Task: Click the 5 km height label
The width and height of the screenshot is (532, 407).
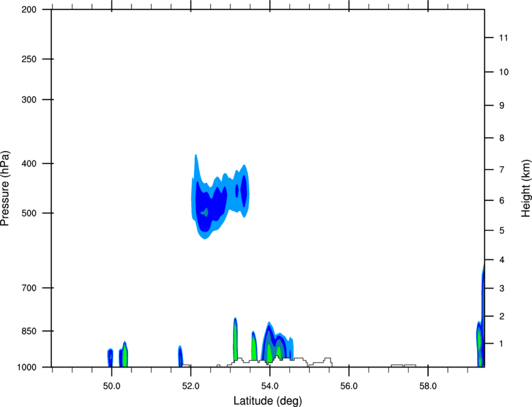Action: click(x=502, y=230)
